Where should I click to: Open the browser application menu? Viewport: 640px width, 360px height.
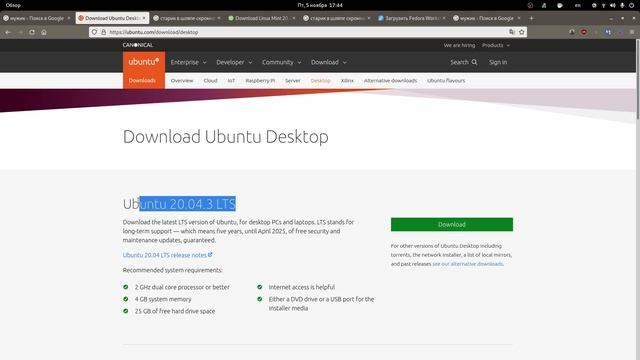(632, 32)
